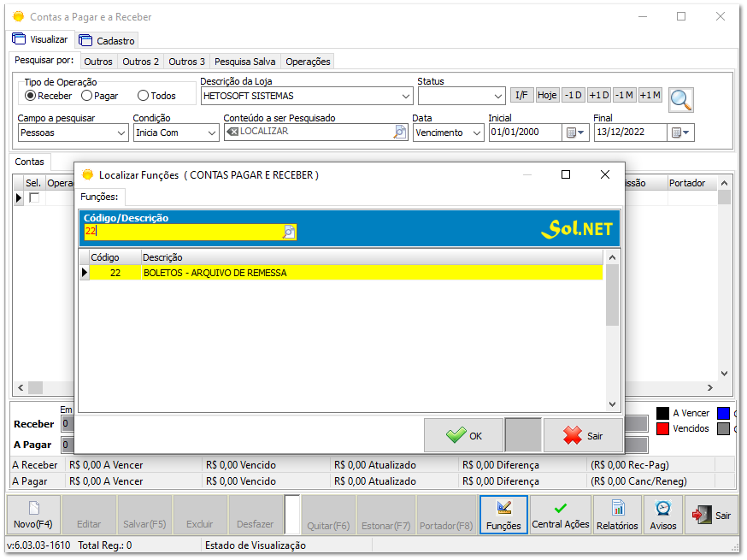The height and width of the screenshot is (560, 747).
Task: Click the Quitar (F6) icon
Action: pos(329,515)
